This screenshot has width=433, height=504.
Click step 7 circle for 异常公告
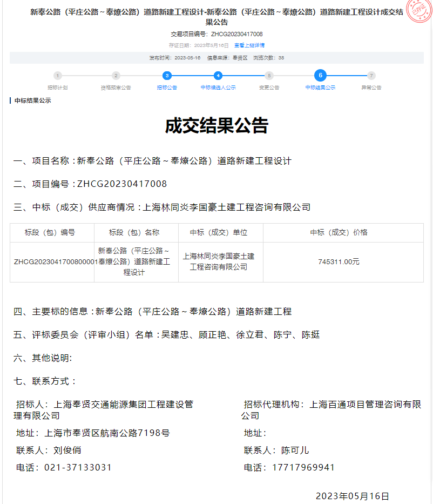pyautogui.click(x=371, y=76)
